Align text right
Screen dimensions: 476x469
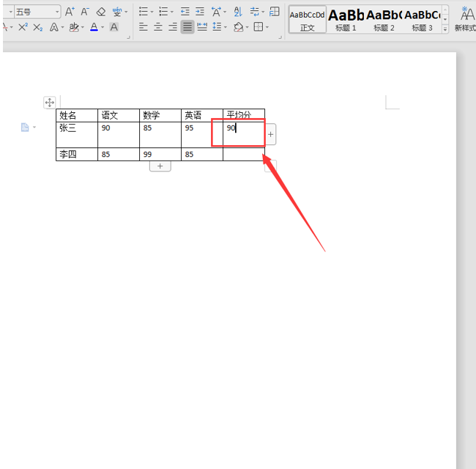click(x=173, y=27)
